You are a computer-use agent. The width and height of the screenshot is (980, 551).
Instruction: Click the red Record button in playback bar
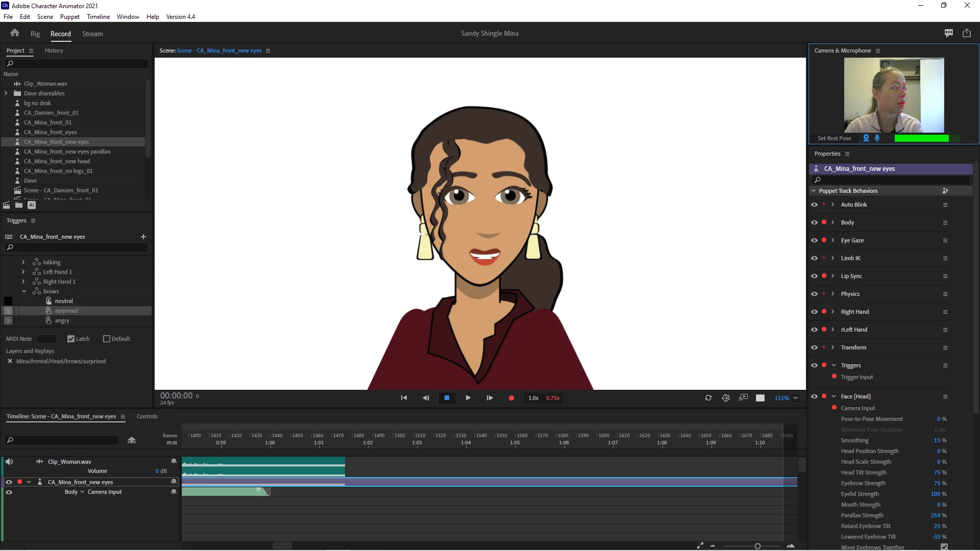click(511, 398)
